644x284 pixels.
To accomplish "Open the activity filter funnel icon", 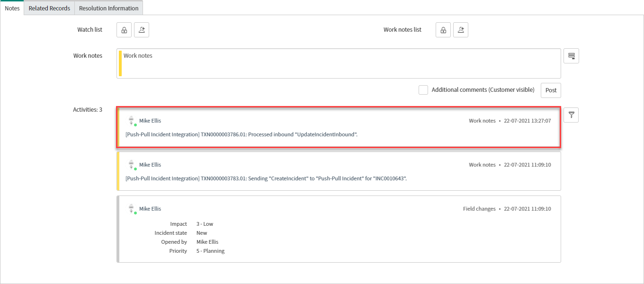I will click(x=571, y=115).
